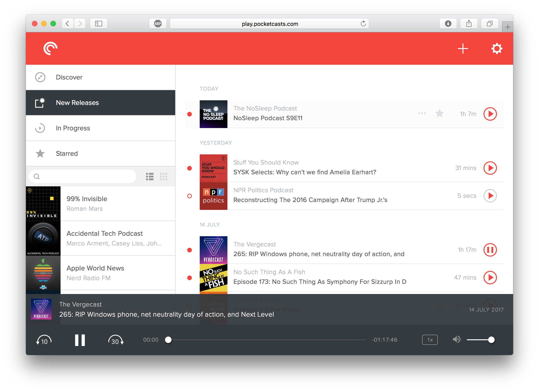Open settings via the gear icon
This screenshot has width=539, height=392.
(x=497, y=49)
